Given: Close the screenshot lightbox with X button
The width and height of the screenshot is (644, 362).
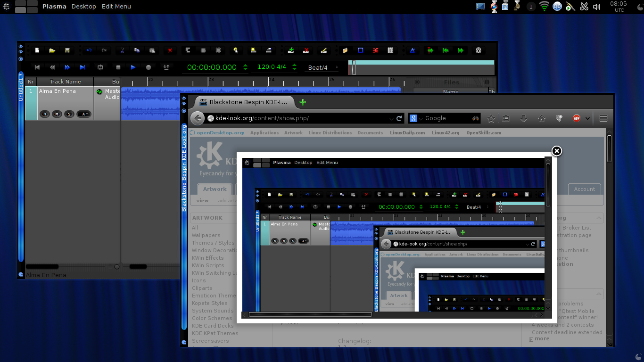Looking at the screenshot, I should [557, 151].
